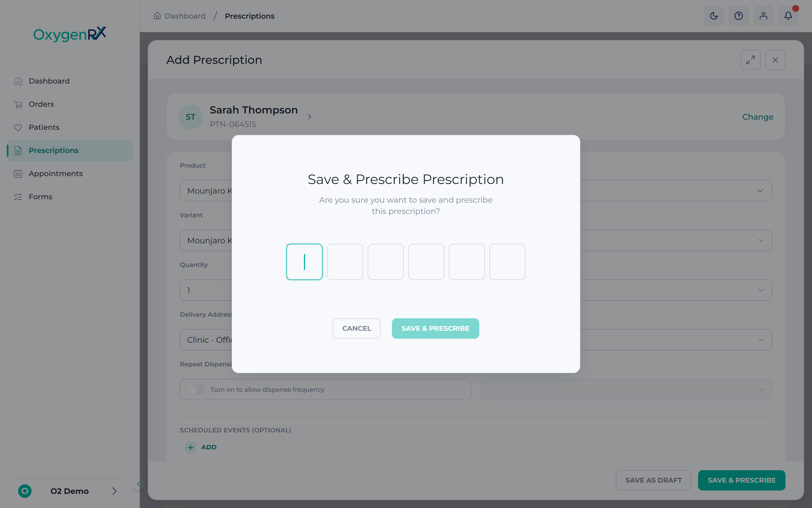Viewport: 812px width, 508px height.
Task: Open notifications bell icon
Action: pyautogui.click(x=788, y=16)
